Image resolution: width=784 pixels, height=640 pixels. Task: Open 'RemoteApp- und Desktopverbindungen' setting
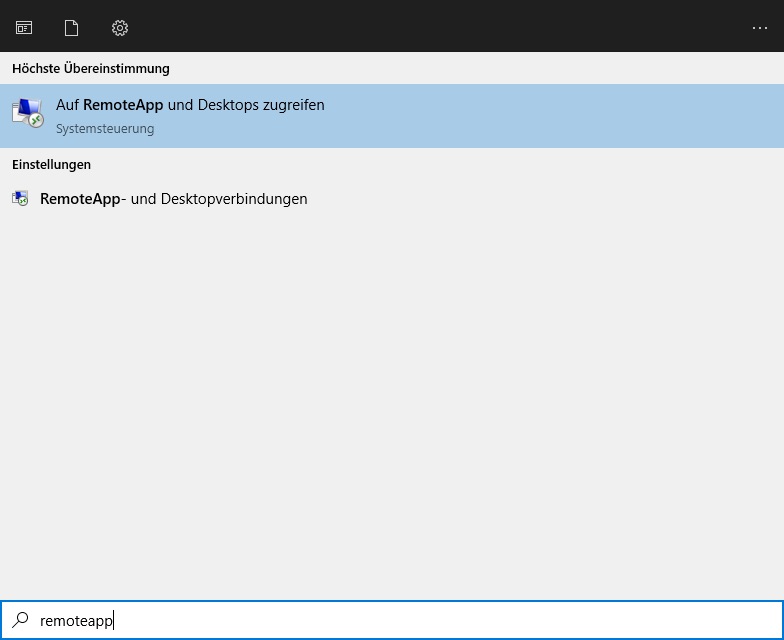click(x=392, y=199)
